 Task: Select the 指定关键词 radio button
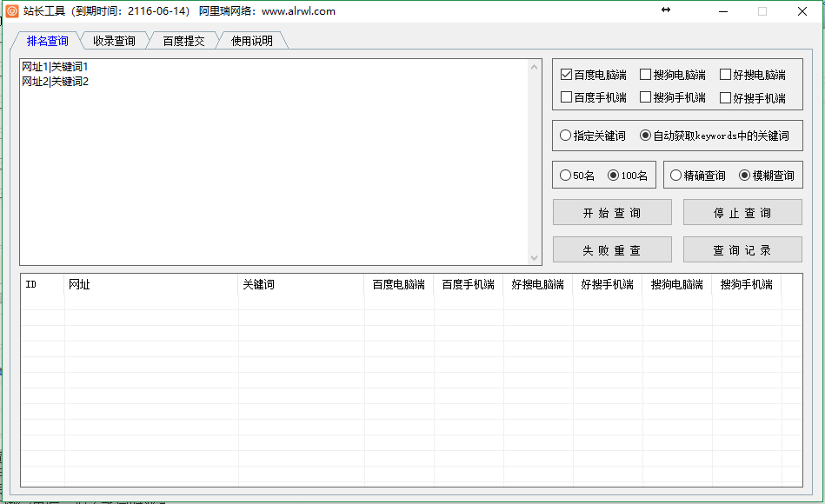(x=566, y=136)
